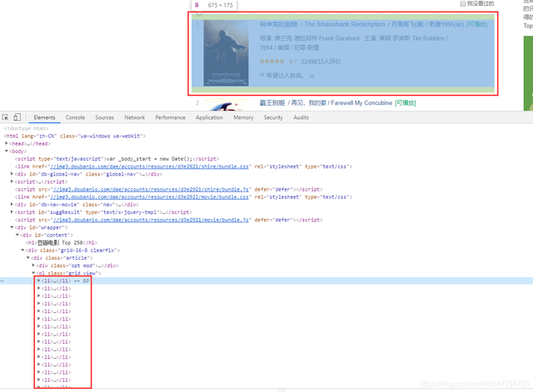Open The Shawshank Redemption movie title link
Image resolution: width=533 pixels, height=392 pixels.
coord(361,24)
